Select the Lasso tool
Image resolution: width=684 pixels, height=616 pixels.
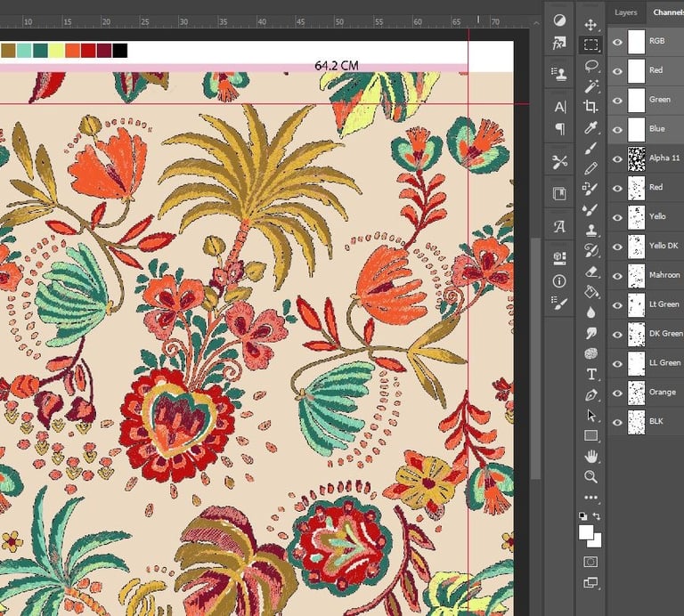(590, 66)
